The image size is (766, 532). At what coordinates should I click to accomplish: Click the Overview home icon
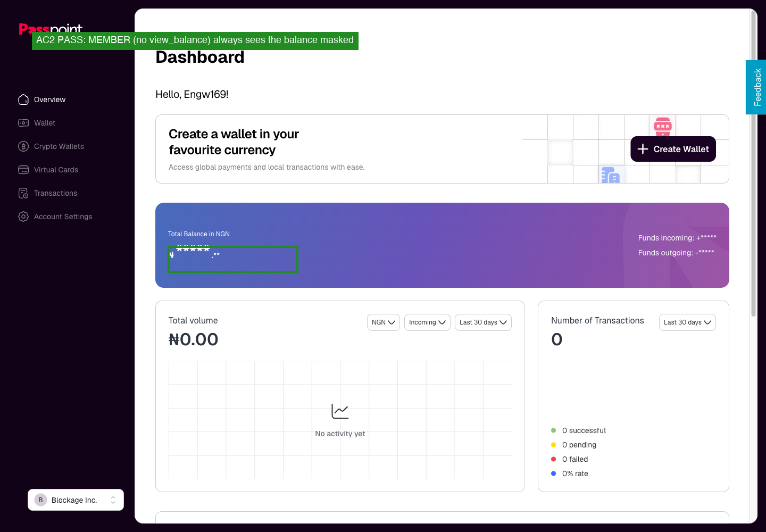[23, 99]
